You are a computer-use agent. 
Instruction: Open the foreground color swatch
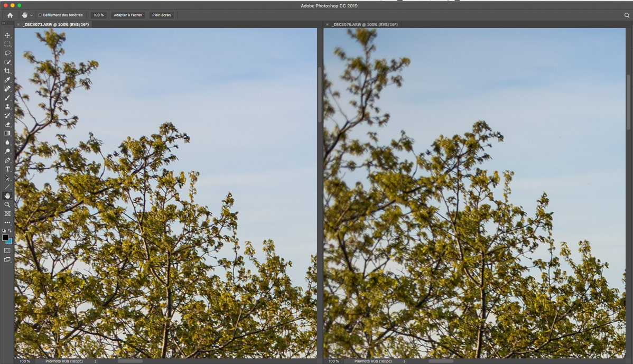pos(5,238)
